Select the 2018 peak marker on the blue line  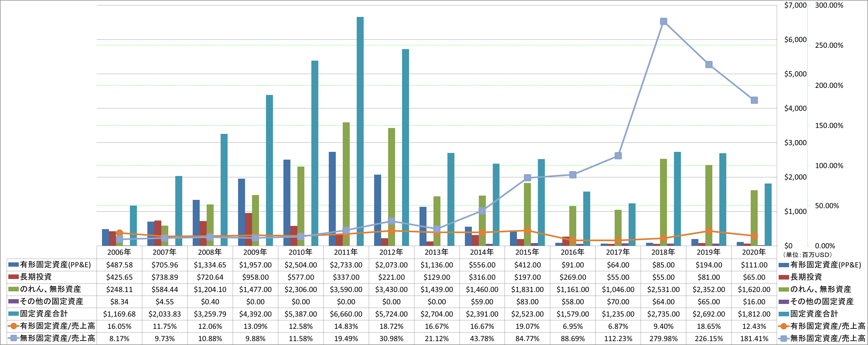point(663,21)
